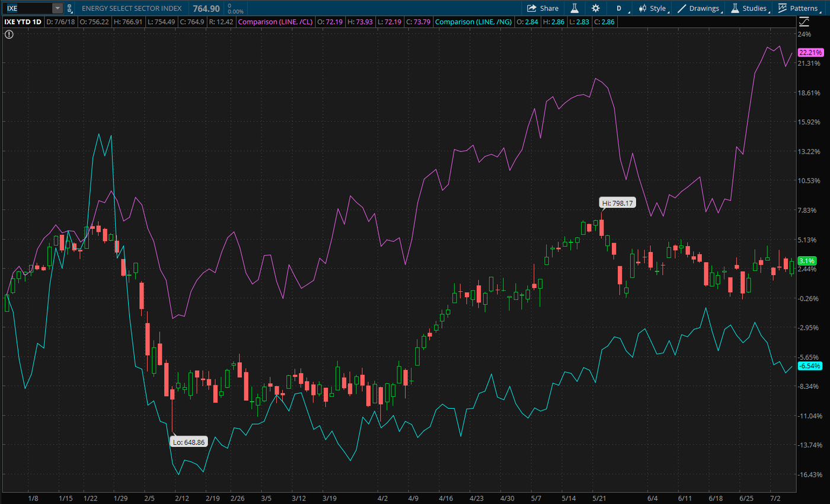Click the Comparison (LINE, /CL) label
Image resolution: width=830 pixels, height=504 pixels.
(x=275, y=22)
